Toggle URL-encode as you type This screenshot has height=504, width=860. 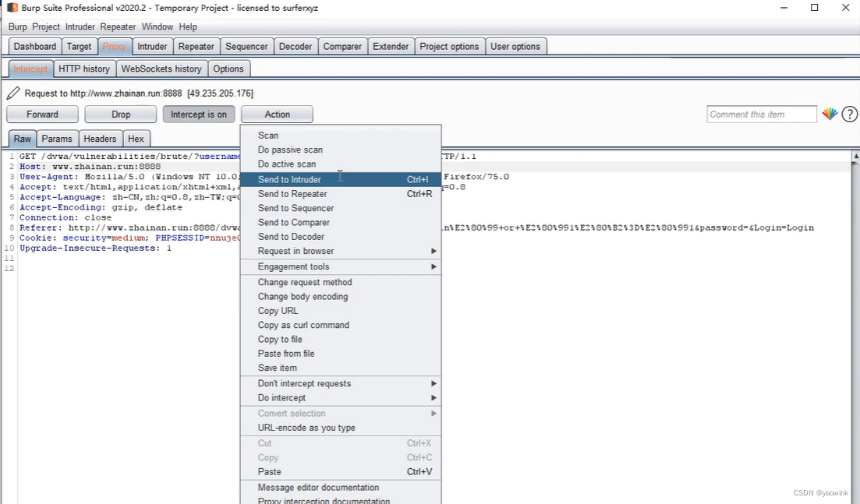341,428
